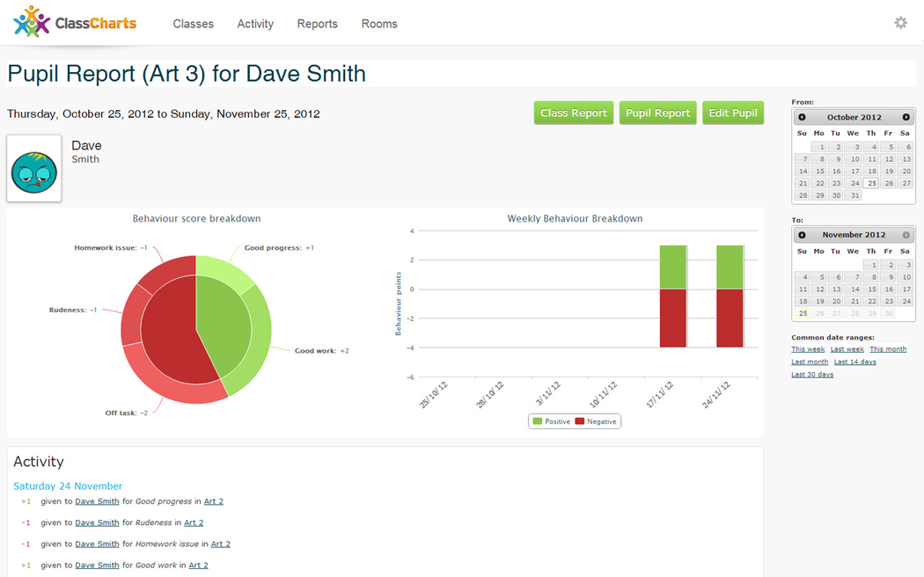Open the Reports menu

pyautogui.click(x=317, y=24)
